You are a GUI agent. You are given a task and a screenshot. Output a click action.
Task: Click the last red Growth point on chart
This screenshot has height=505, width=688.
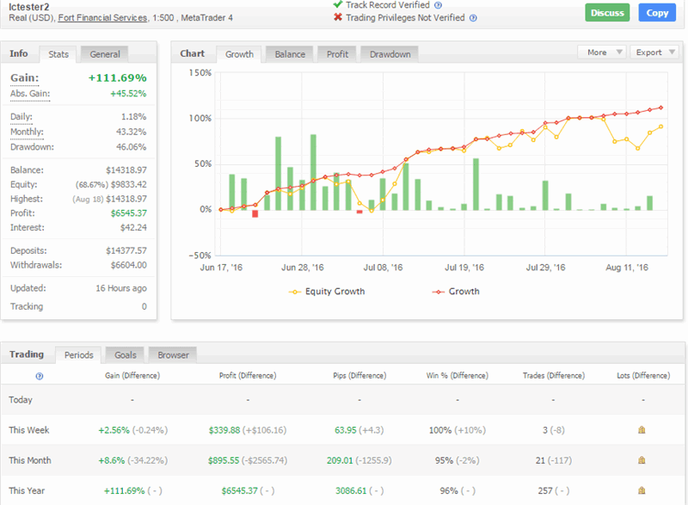click(x=661, y=107)
